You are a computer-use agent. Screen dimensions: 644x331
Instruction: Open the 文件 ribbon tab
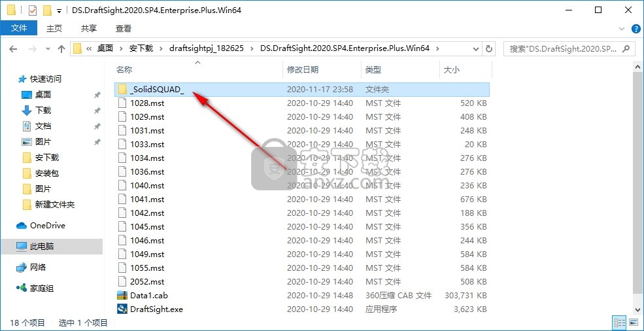coord(19,28)
